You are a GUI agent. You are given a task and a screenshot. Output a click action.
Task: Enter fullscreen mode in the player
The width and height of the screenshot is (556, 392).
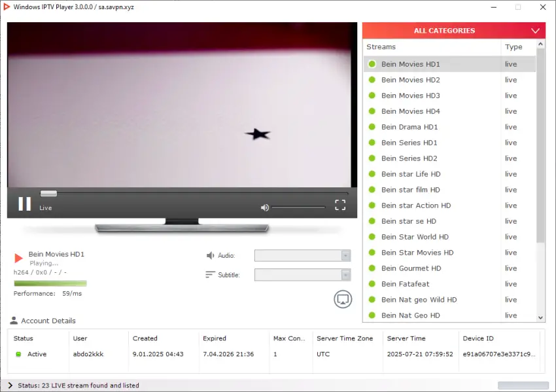point(340,205)
